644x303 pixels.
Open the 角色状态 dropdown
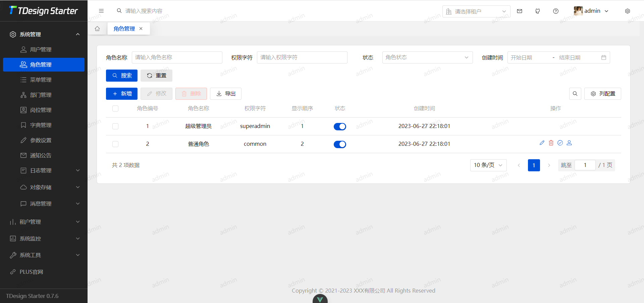point(427,57)
